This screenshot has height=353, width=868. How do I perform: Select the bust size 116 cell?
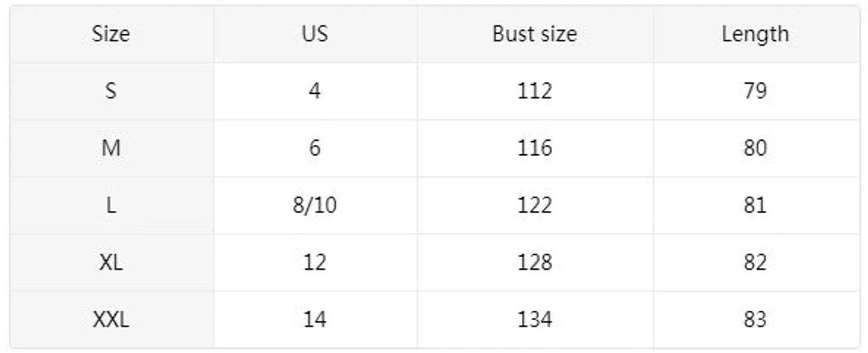[x=534, y=148]
